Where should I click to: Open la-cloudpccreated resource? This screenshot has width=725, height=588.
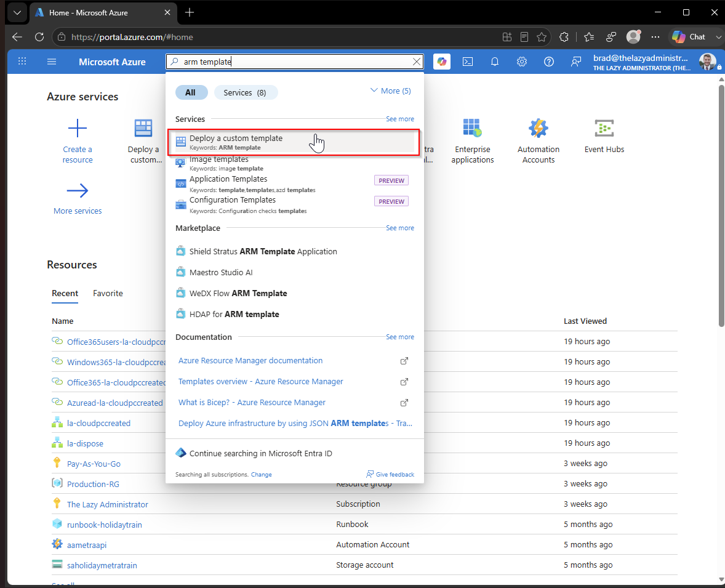(98, 423)
